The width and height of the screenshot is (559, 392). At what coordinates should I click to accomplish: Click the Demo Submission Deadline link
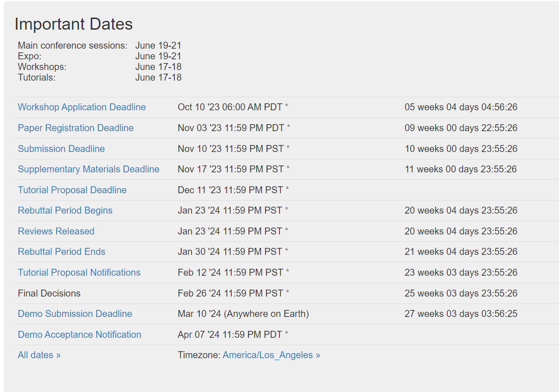(75, 314)
